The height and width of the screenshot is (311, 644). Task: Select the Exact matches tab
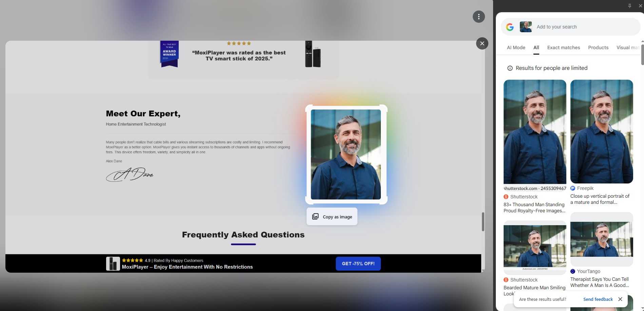tap(563, 47)
